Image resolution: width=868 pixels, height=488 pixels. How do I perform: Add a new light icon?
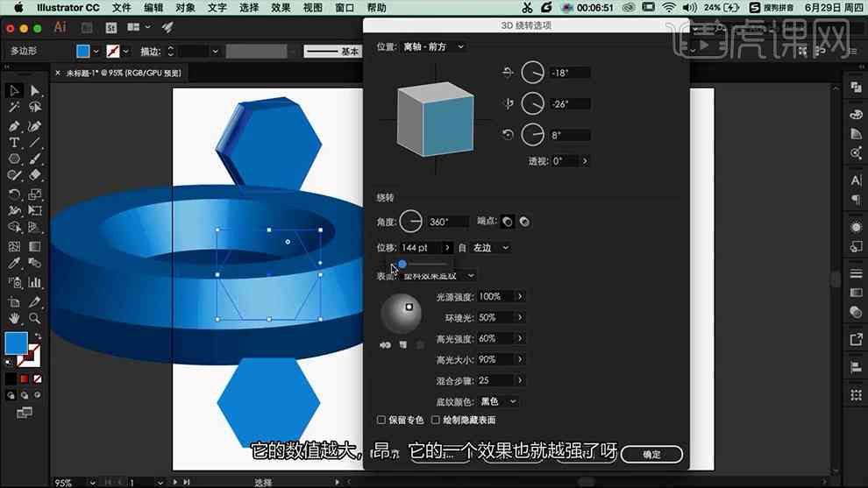[x=403, y=344]
